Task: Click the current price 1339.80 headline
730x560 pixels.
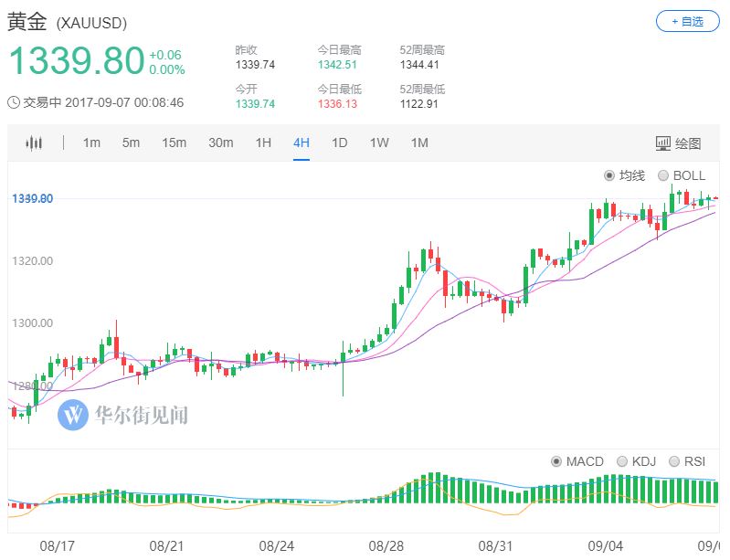Action: coord(77,60)
